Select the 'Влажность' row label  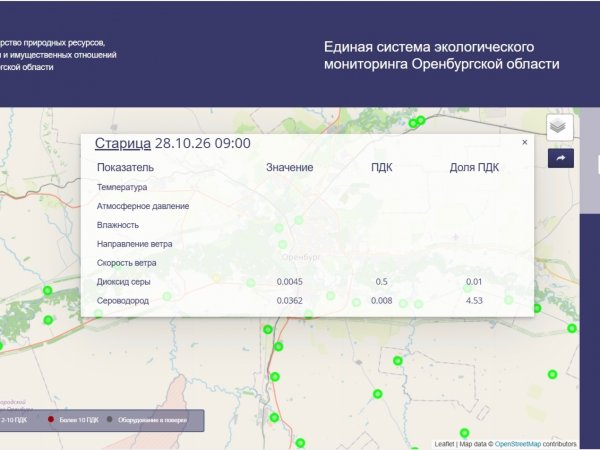[117, 225]
